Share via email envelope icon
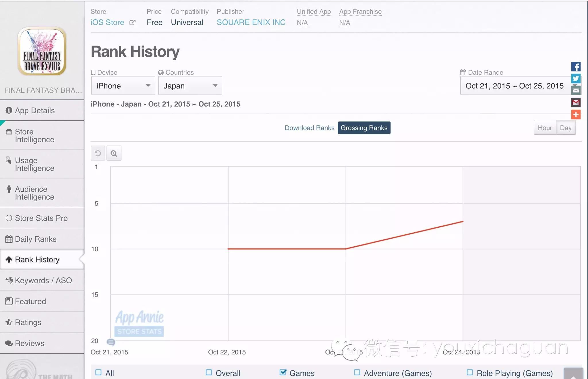Viewport: 588px width, 379px height. (x=576, y=90)
